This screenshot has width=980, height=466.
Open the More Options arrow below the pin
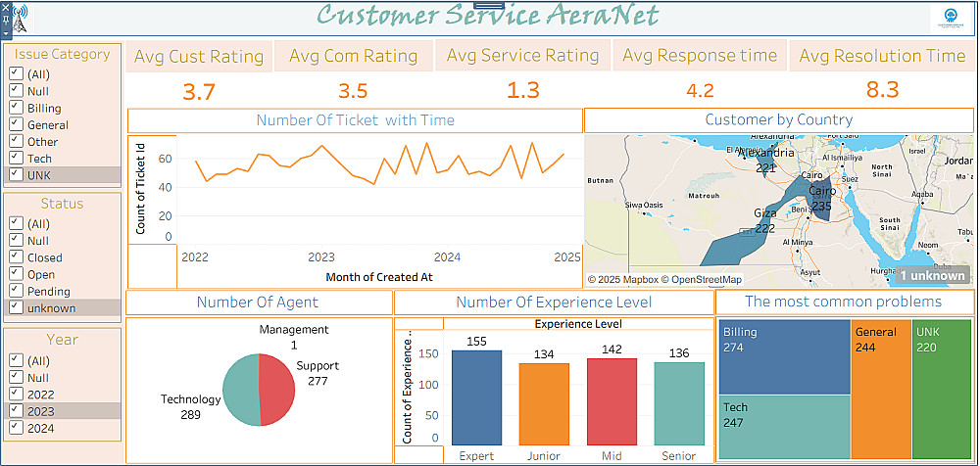pyautogui.click(x=6, y=32)
